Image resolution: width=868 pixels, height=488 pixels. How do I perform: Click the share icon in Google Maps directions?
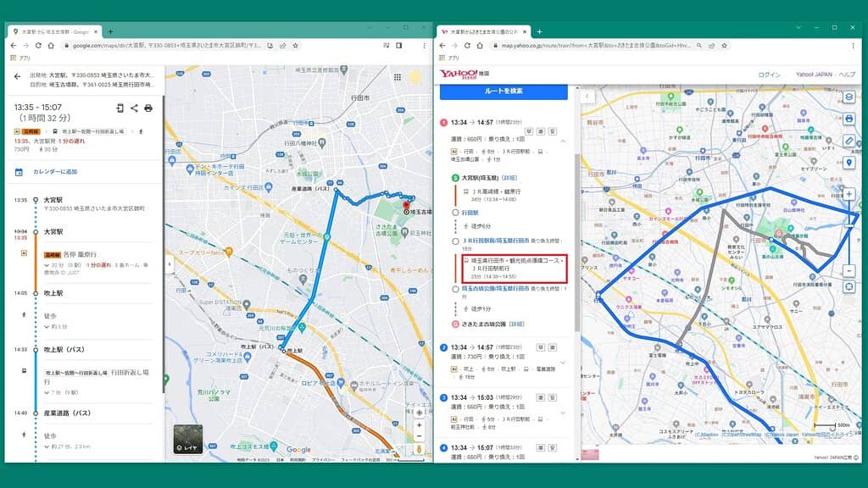pyautogui.click(x=134, y=108)
